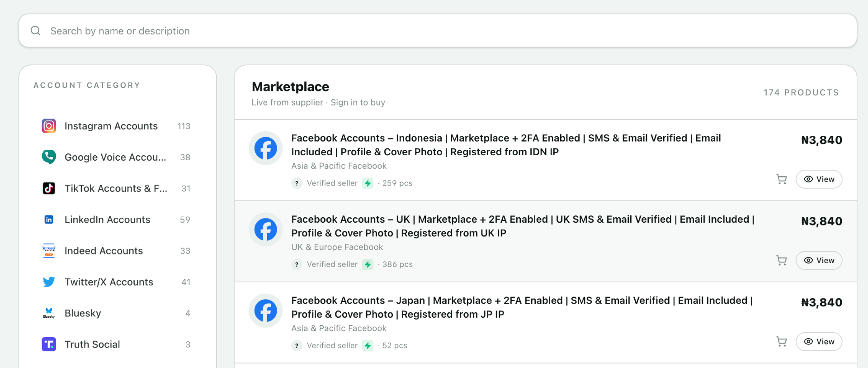Image resolution: width=868 pixels, height=368 pixels.
Task: Click the '259 pcs' stock count
Action: [x=397, y=183]
